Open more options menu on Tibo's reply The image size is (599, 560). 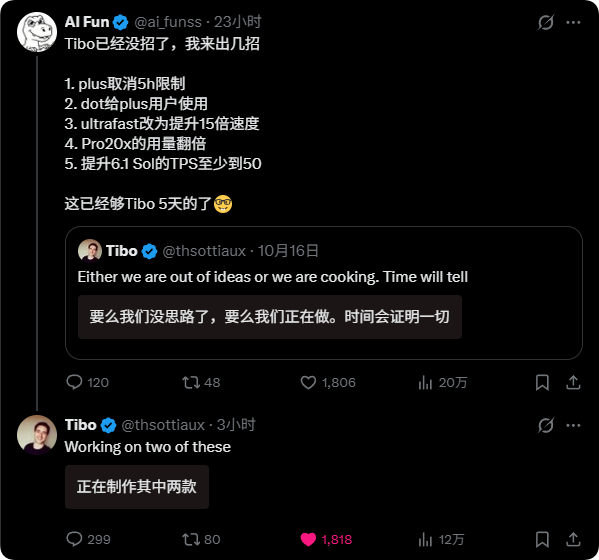point(573,425)
